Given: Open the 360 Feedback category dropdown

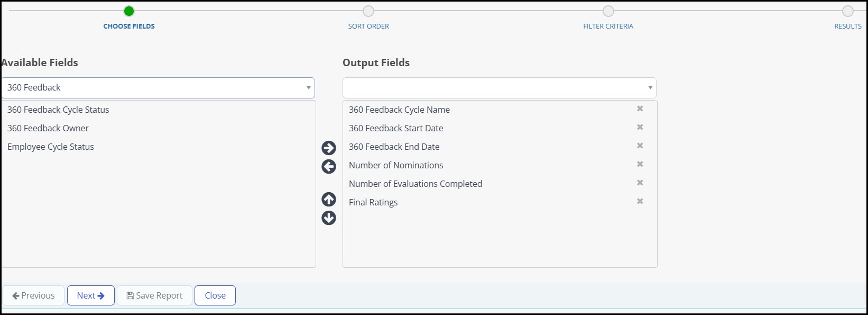Looking at the screenshot, I should pyautogui.click(x=158, y=88).
